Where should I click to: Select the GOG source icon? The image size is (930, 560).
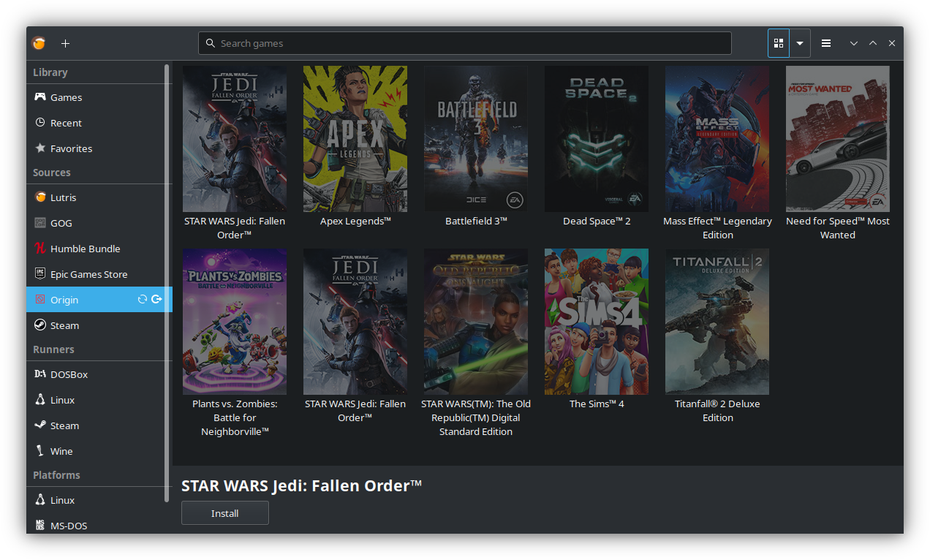click(x=40, y=223)
